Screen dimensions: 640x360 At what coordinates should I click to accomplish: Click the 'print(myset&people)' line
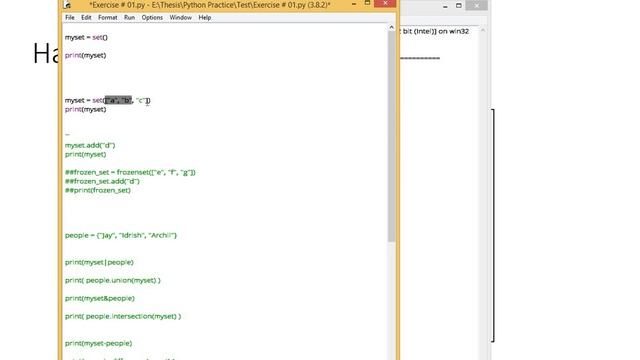(x=100, y=298)
